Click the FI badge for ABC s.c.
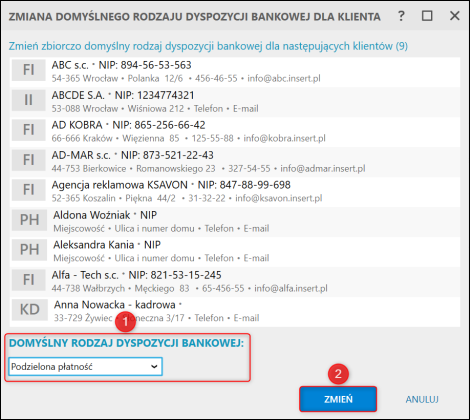 pos(29,70)
